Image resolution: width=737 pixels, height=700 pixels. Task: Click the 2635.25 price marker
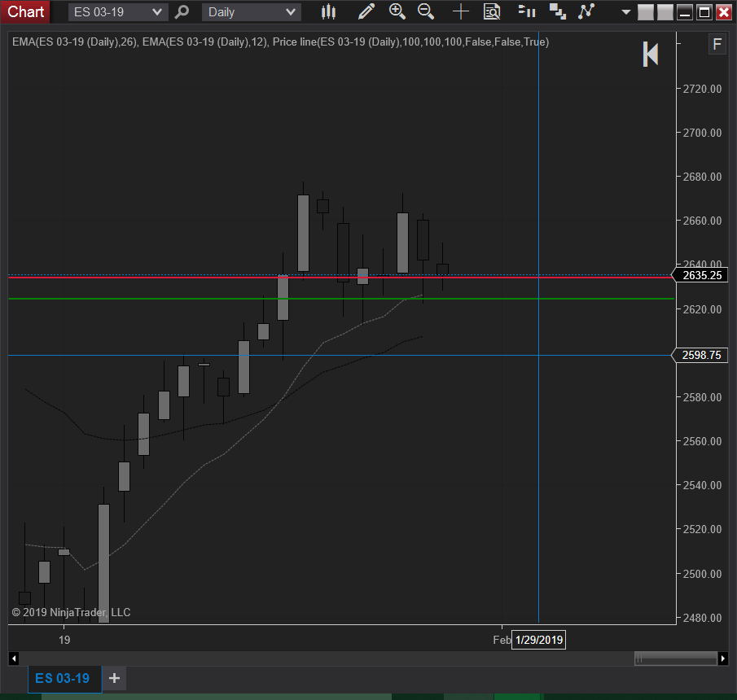click(x=700, y=275)
